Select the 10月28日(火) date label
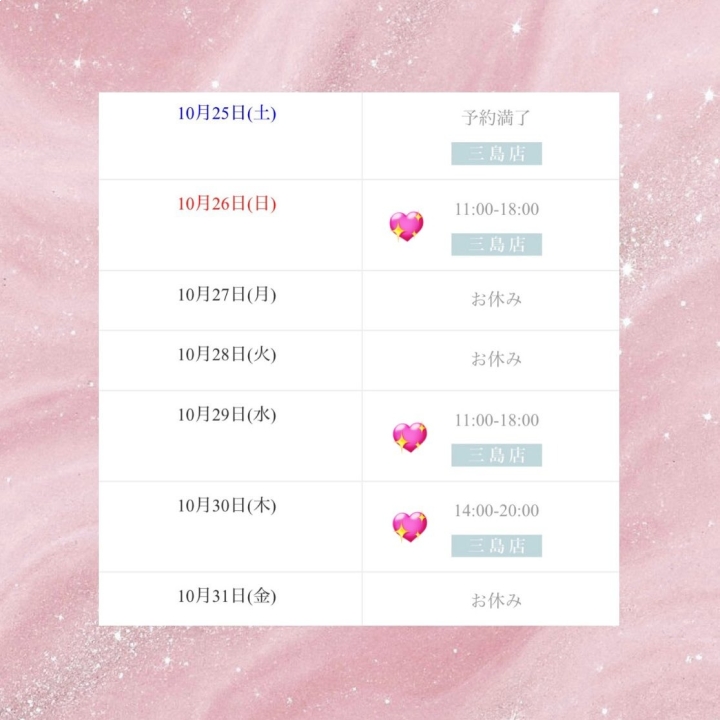This screenshot has width=720, height=720. (x=227, y=354)
